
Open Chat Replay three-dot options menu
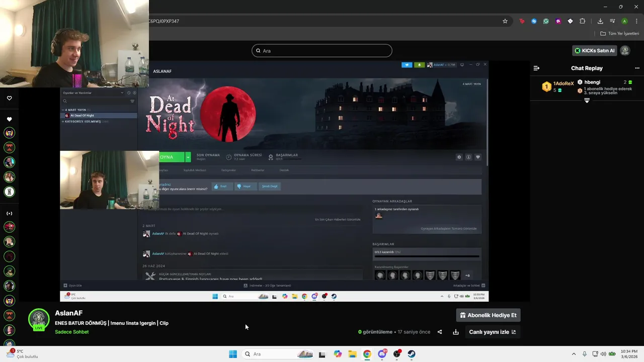(637, 68)
